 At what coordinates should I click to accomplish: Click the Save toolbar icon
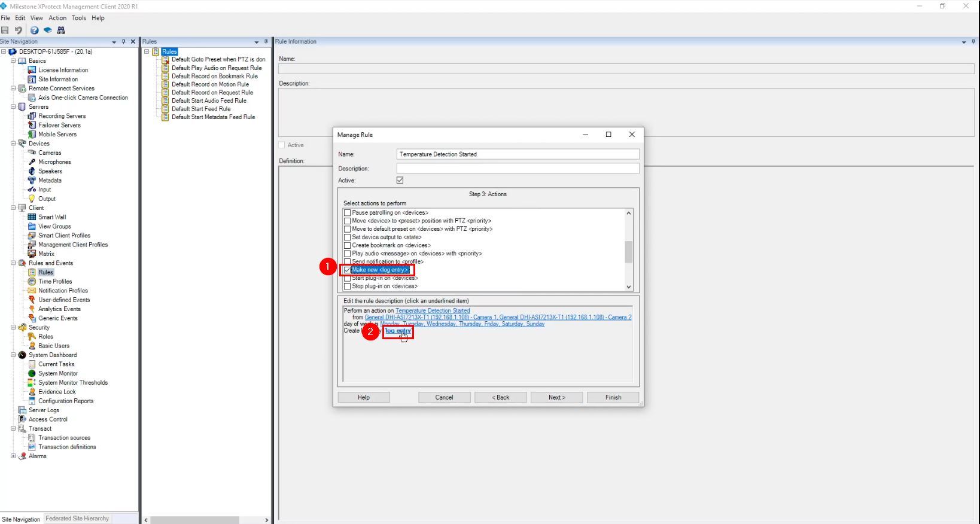click(5, 30)
